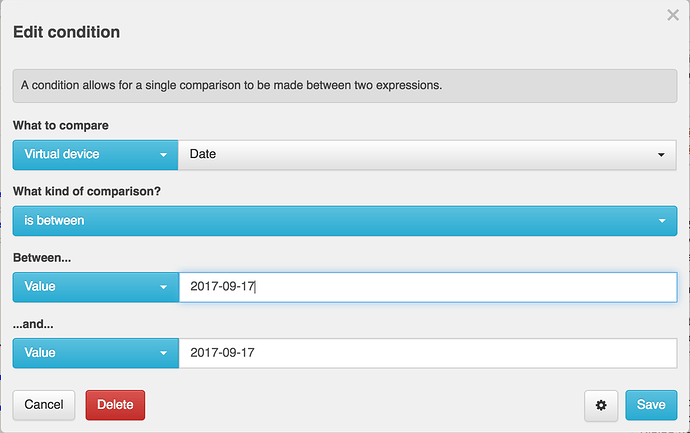Click the gray condition description info box
This screenshot has height=433, width=690.
pos(345,86)
